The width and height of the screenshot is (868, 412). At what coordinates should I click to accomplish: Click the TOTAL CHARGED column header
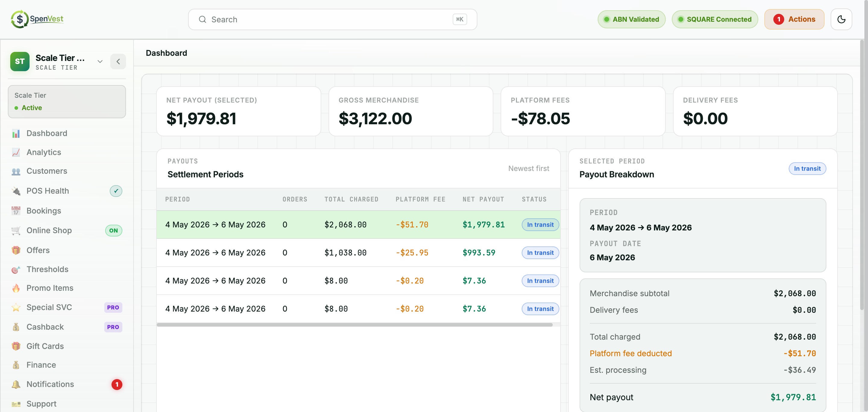[351, 200]
